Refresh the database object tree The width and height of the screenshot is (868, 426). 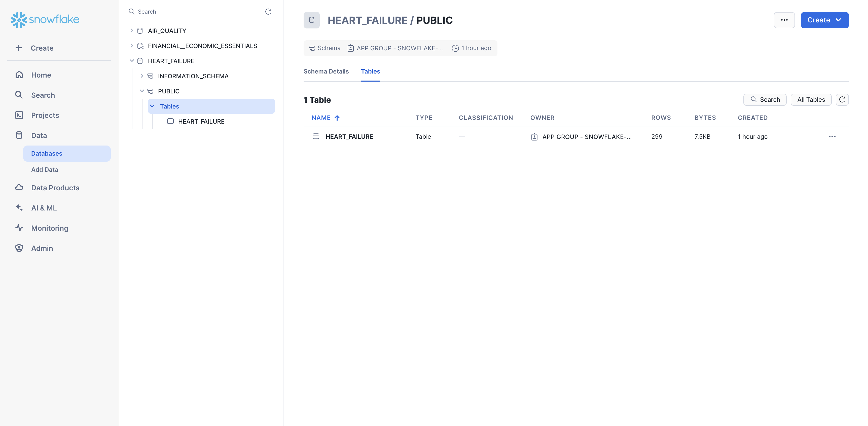(x=268, y=12)
